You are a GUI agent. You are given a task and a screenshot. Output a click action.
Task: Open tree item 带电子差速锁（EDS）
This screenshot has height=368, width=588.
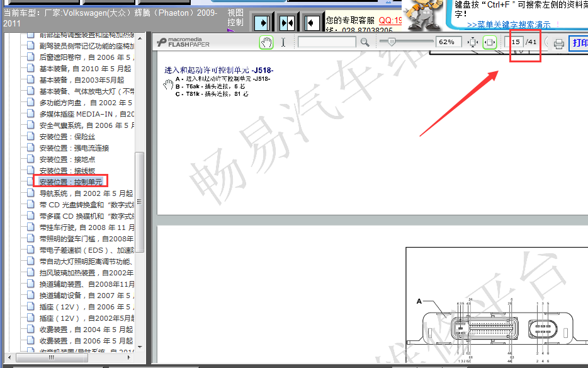pyautogui.click(x=87, y=250)
